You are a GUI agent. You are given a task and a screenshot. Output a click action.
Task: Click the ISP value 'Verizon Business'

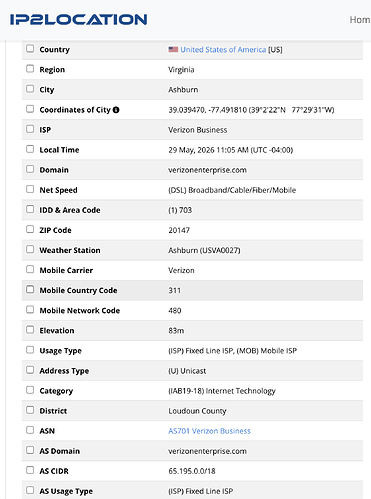[198, 130]
